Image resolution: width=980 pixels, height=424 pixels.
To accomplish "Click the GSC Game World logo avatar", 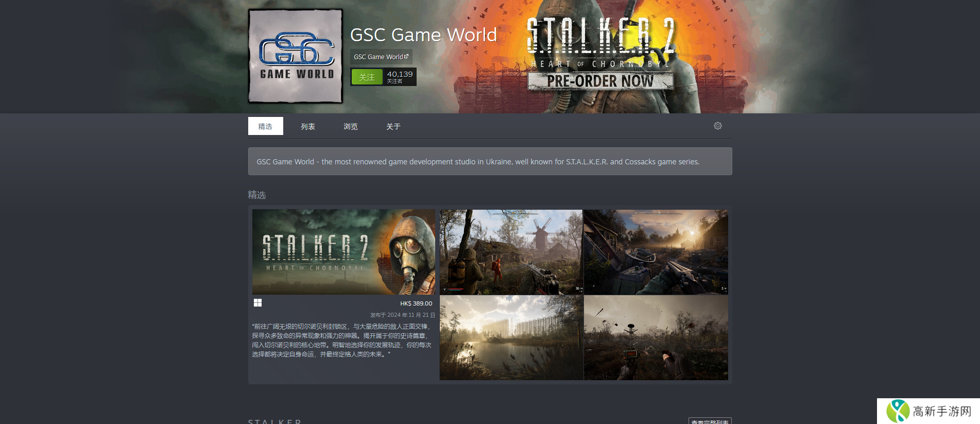I will coord(296,56).
